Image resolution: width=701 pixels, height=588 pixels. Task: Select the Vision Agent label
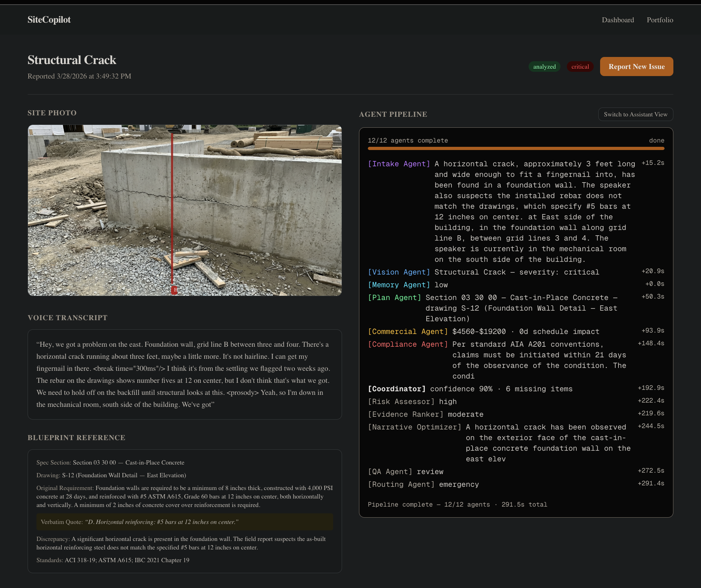(399, 272)
